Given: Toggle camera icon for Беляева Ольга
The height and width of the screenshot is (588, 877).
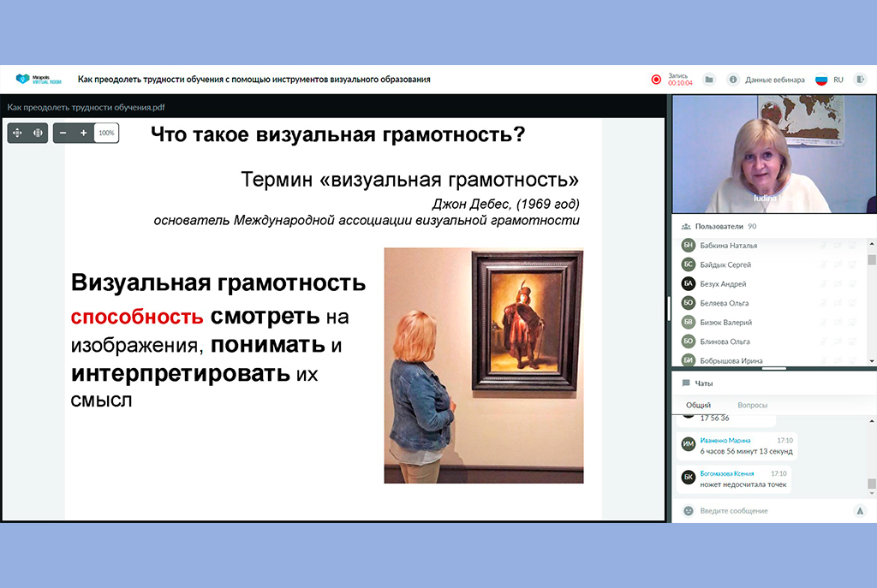Looking at the screenshot, I should point(838,303).
